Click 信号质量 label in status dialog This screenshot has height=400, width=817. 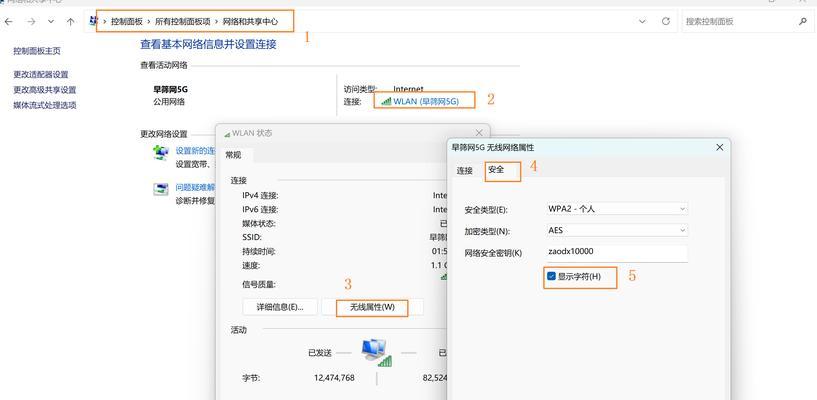coord(259,284)
